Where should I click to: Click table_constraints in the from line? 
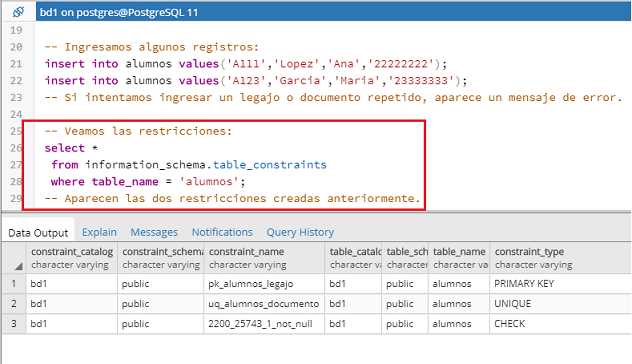click(x=270, y=164)
